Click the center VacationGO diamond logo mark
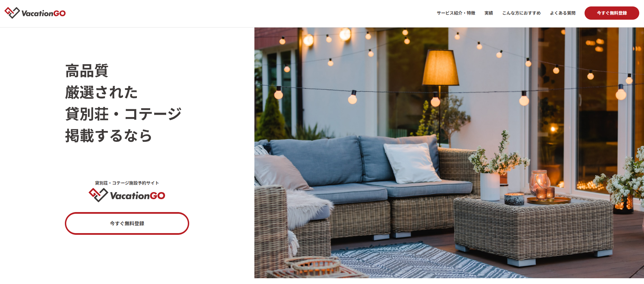 (98, 195)
